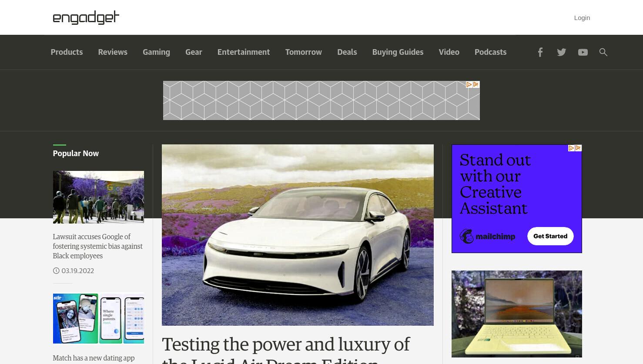Image resolution: width=643 pixels, height=364 pixels.
Task: Open the Match dating app article link
Action: (x=94, y=358)
